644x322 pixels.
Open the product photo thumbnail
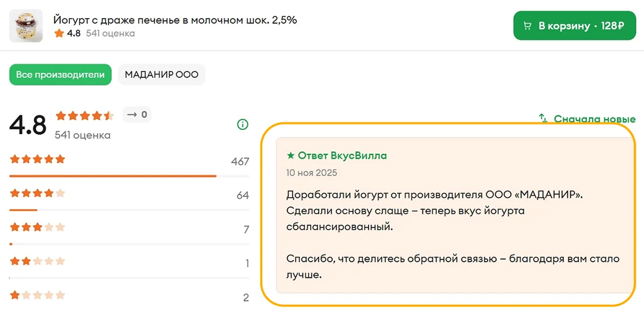coord(26,25)
